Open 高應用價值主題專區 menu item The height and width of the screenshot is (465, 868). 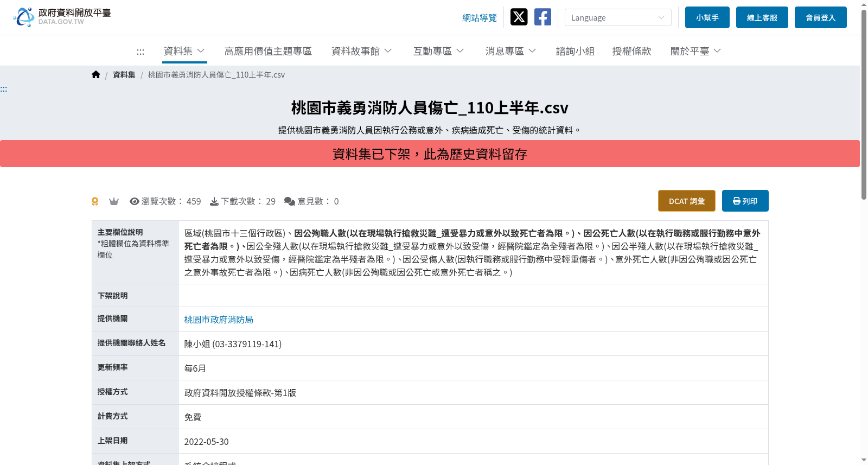pyautogui.click(x=268, y=51)
